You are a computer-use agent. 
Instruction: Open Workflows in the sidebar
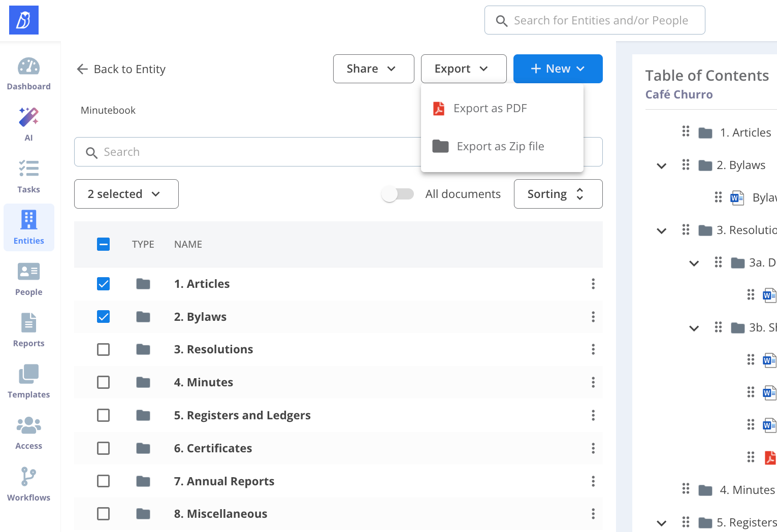pyautogui.click(x=28, y=484)
